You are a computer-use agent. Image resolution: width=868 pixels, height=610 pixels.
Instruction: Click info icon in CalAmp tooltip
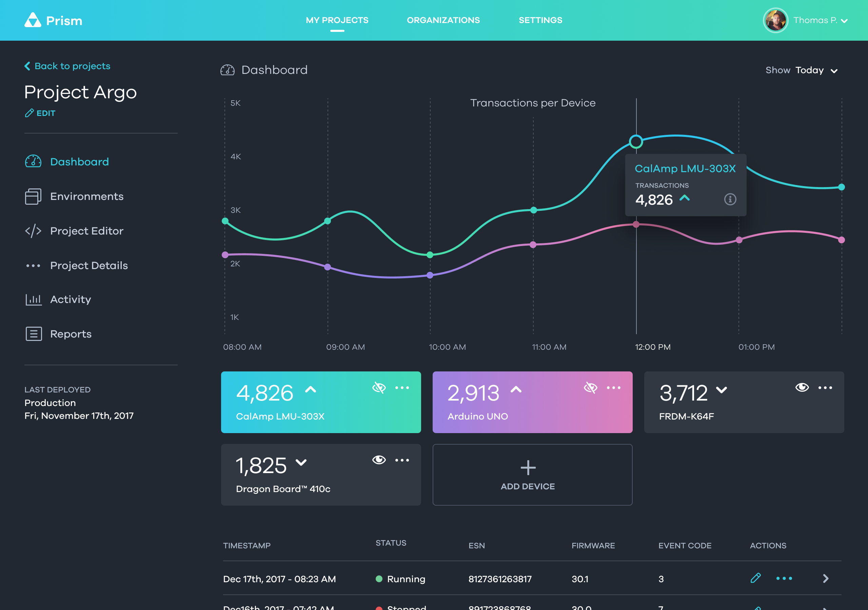pyautogui.click(x=730, y=199)
